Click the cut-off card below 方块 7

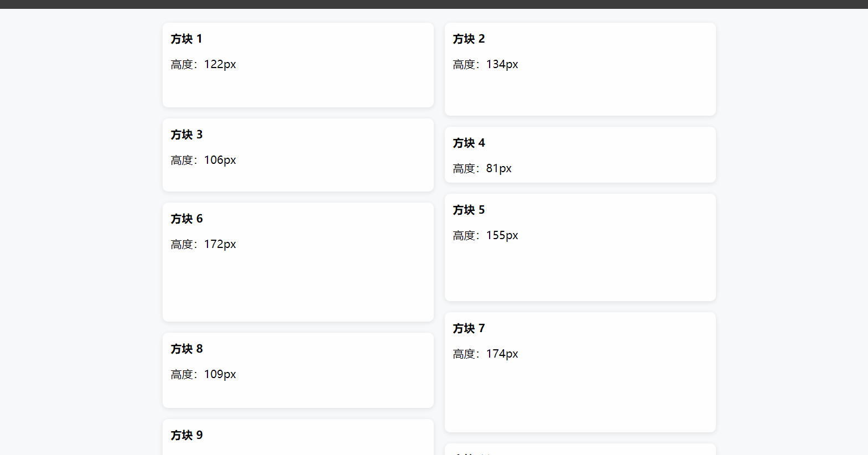(x=580, y=449)
